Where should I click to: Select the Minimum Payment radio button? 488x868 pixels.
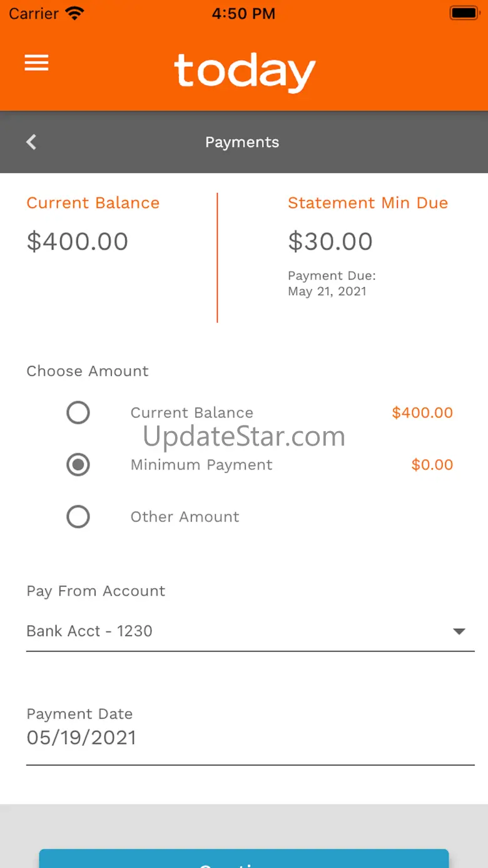pos(78,465)
